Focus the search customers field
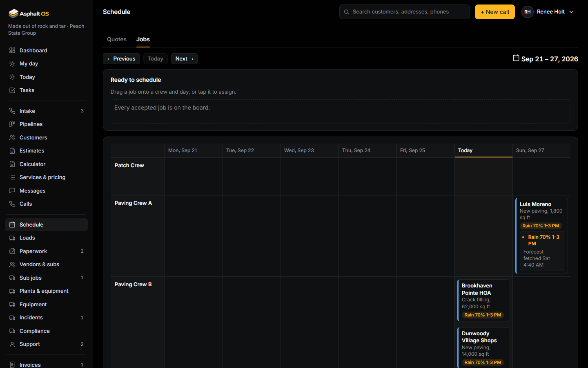The width and height of the screenshot is (588, 368). point(404,12)
